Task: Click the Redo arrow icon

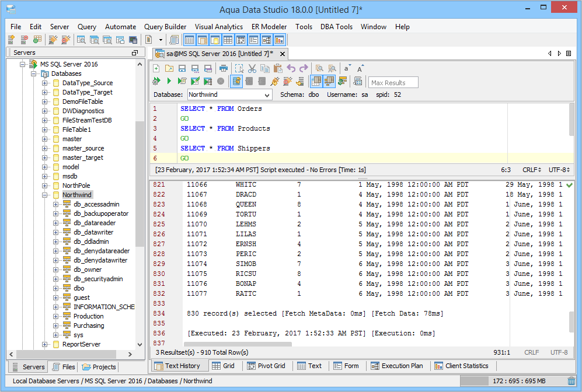Action: (x=304, y=68)
